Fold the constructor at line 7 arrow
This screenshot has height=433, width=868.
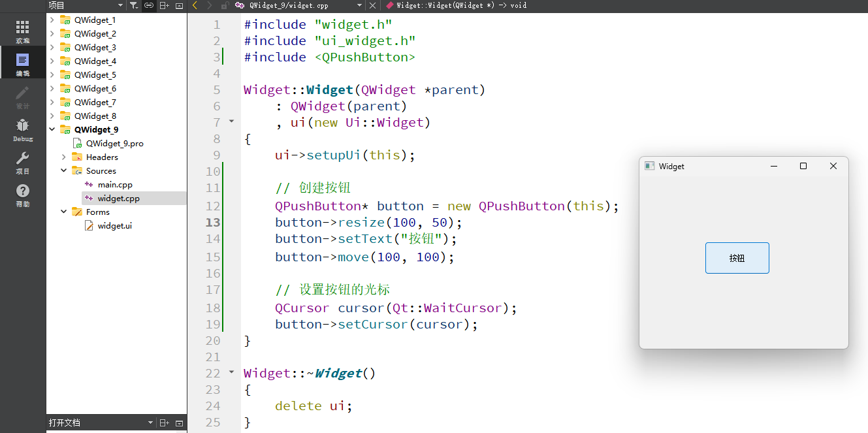(x=231, y=121)
